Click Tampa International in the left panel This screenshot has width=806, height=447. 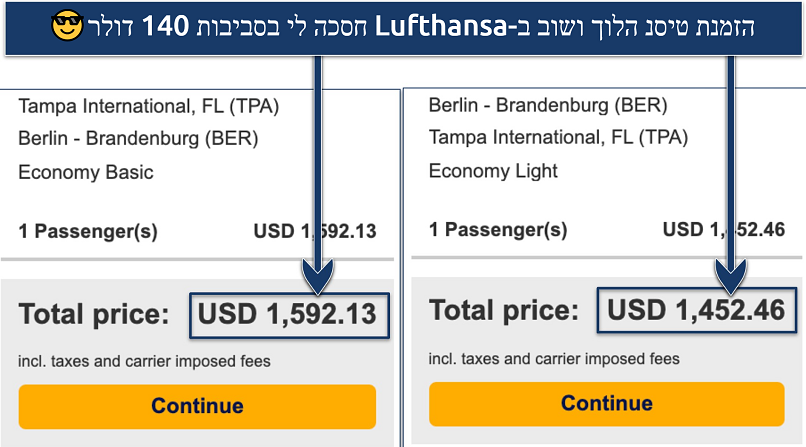coord(148,106)
